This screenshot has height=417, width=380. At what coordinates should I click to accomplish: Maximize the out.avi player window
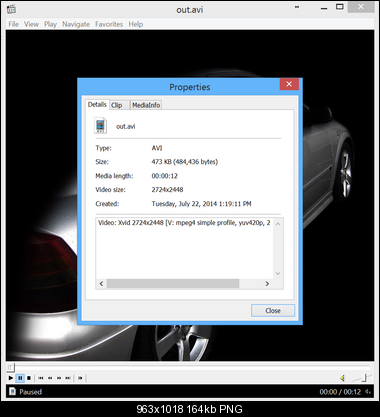tap(340, 7)
